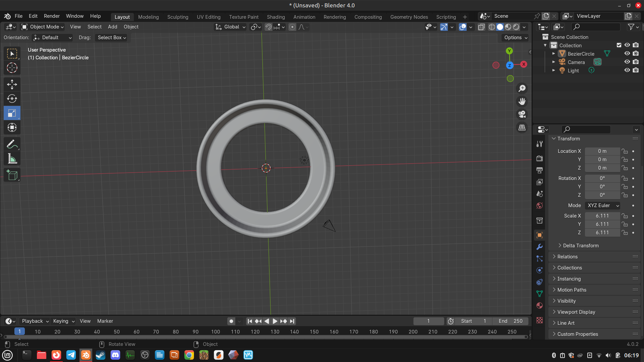Lock the Location X value

click(624, 151)
